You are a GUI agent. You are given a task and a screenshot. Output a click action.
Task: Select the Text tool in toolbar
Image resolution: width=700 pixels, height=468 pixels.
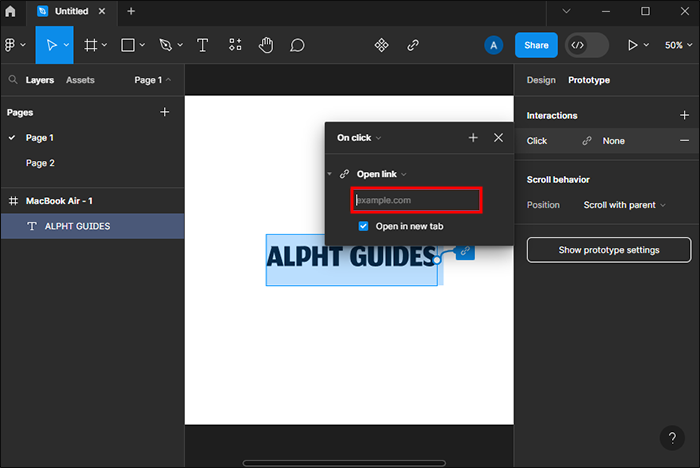[203, 45]
